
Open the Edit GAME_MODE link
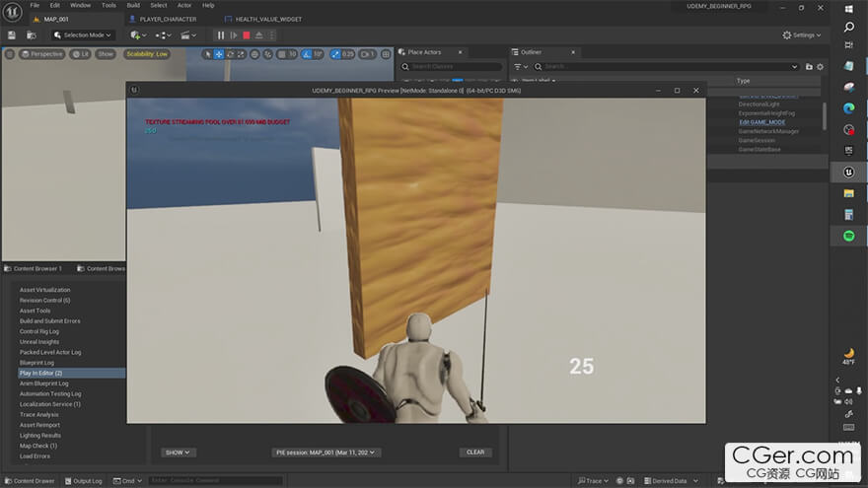[761, 122]
